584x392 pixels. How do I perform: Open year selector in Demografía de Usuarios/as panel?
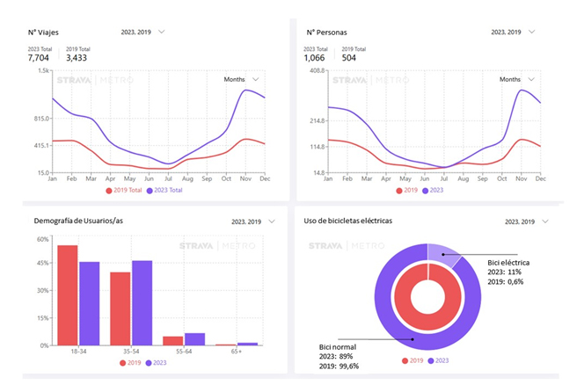pyautogui.click(x=253, y=221)
